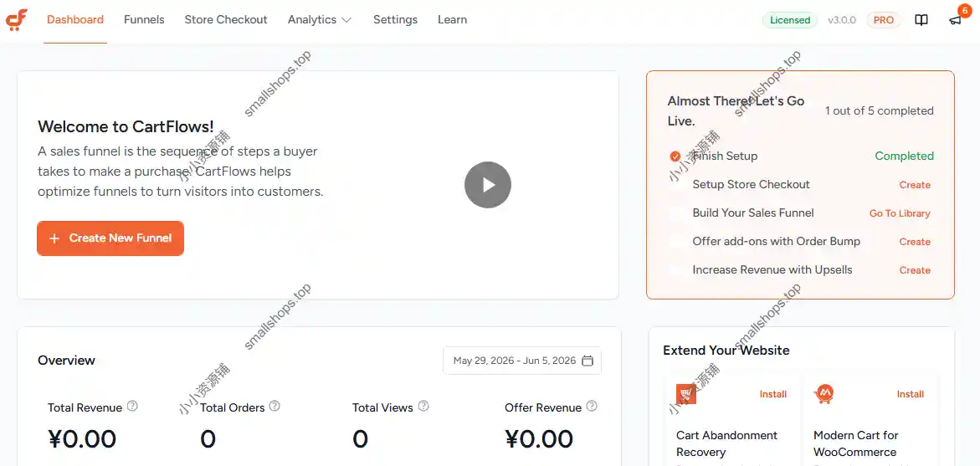Viewport: 980px width, 466px height.
Task: Open the calendar icon in date range
Action: point(587,361)
